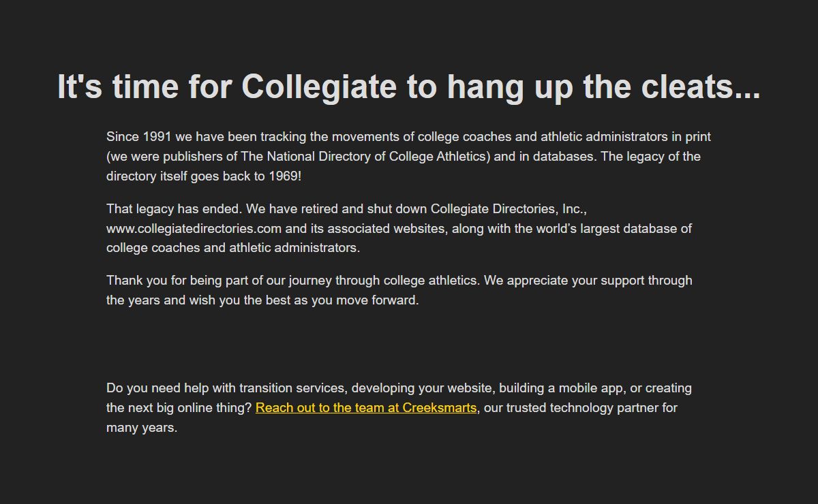Click the word "Collegiate" in the heading
The height and width of the screenshot is (504, 818).
(x=319, y=86)
